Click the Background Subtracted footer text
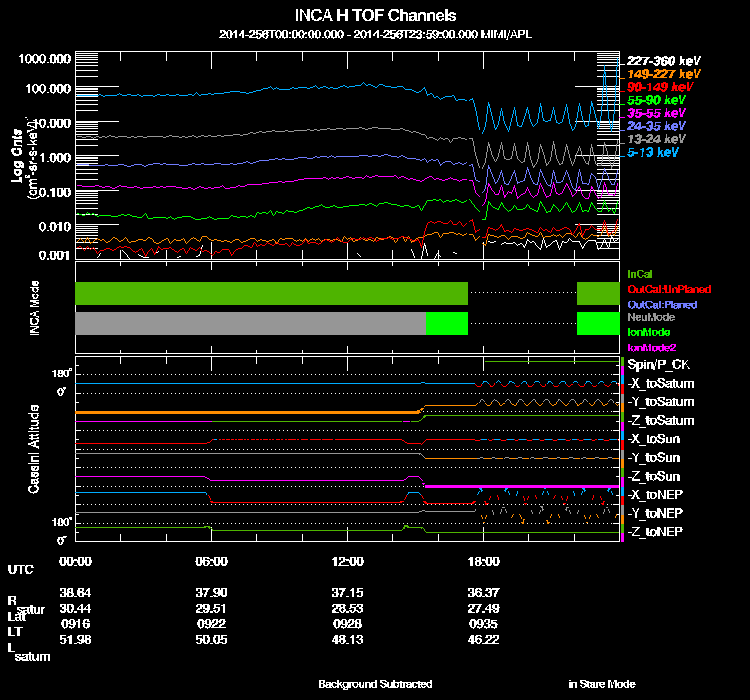 click(375, 684)
